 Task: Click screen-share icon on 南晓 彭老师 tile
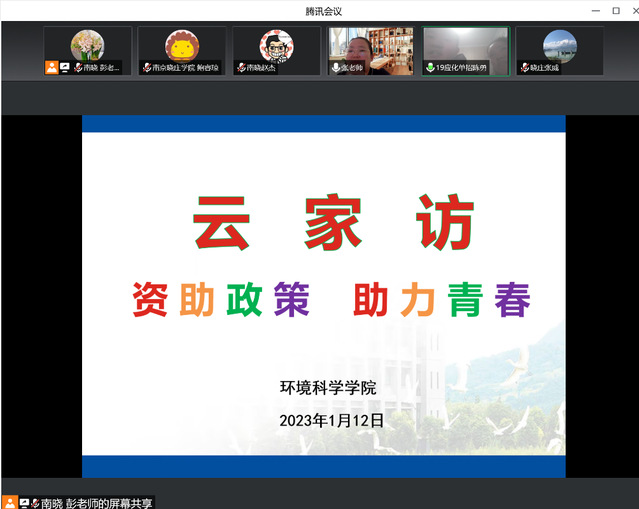(x=65, y=68)
